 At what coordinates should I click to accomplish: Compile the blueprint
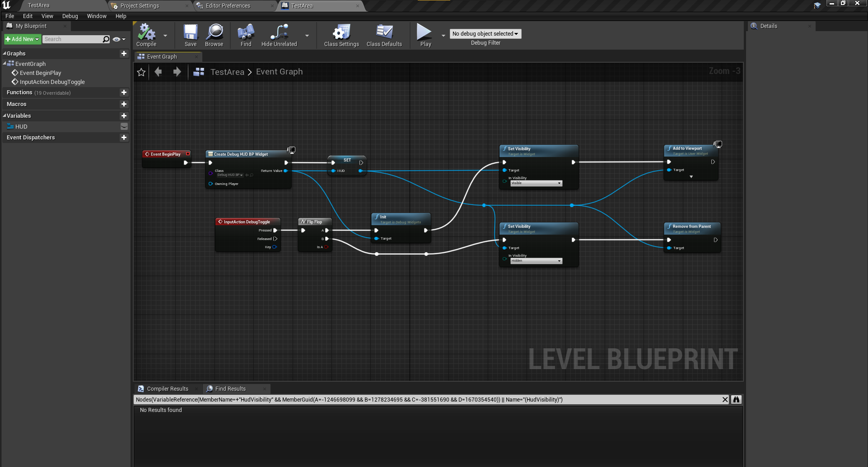click(x=146, y=35)
